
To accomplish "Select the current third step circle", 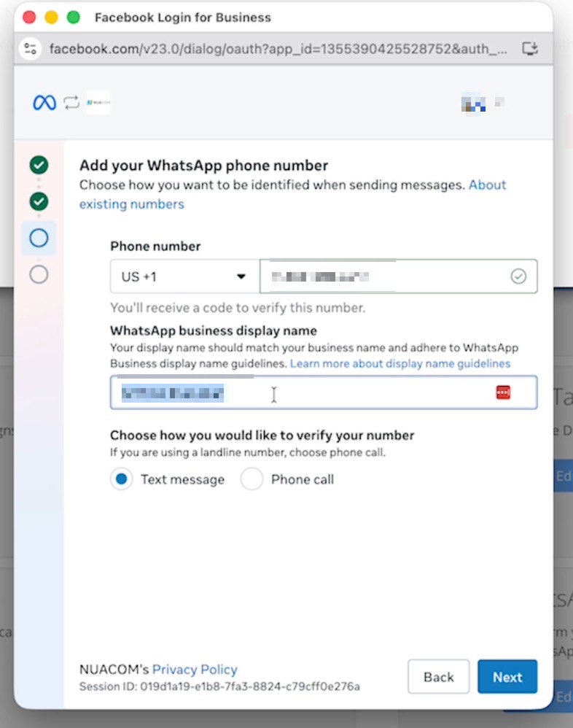I will [39, 238].
